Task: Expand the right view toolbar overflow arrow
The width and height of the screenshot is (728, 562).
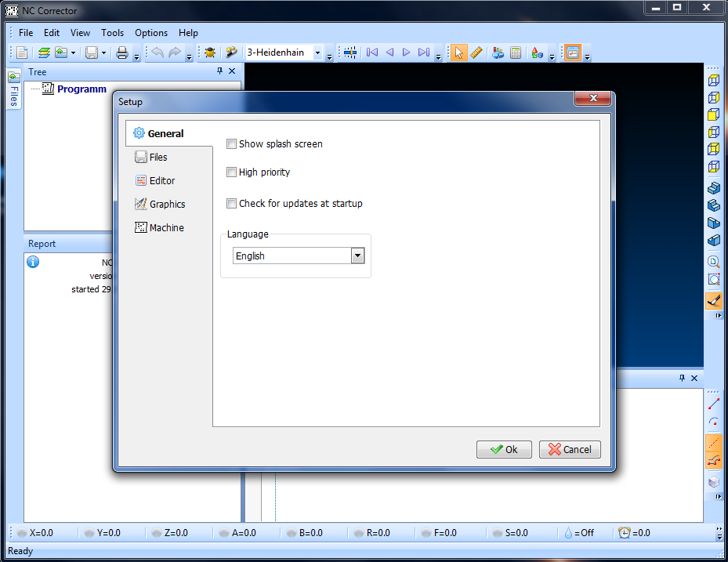Action: point(719,315)
